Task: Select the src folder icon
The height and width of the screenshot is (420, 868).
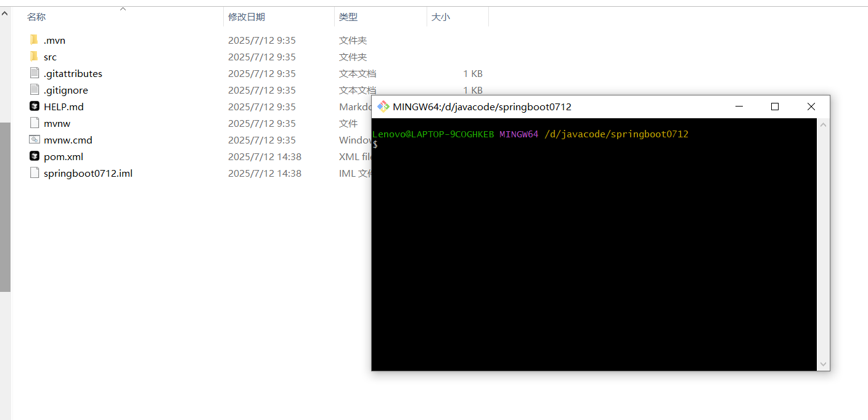Action: 34,57
